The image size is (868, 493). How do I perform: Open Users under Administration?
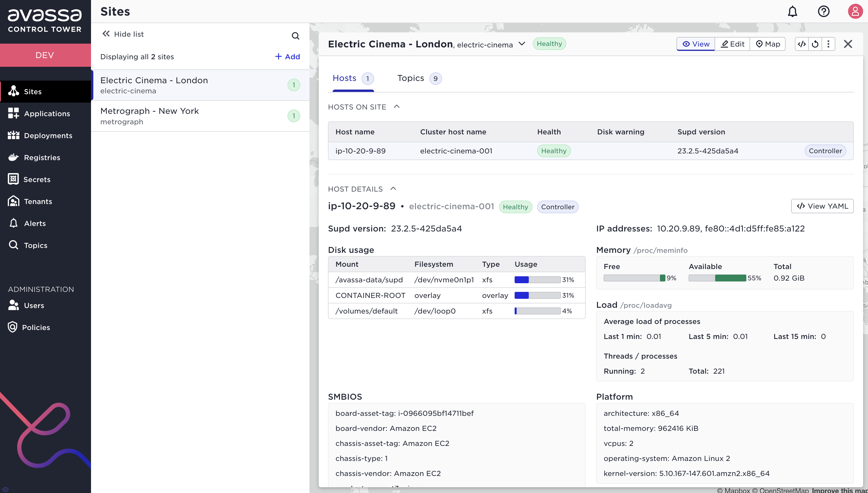[x=45, y=305]
